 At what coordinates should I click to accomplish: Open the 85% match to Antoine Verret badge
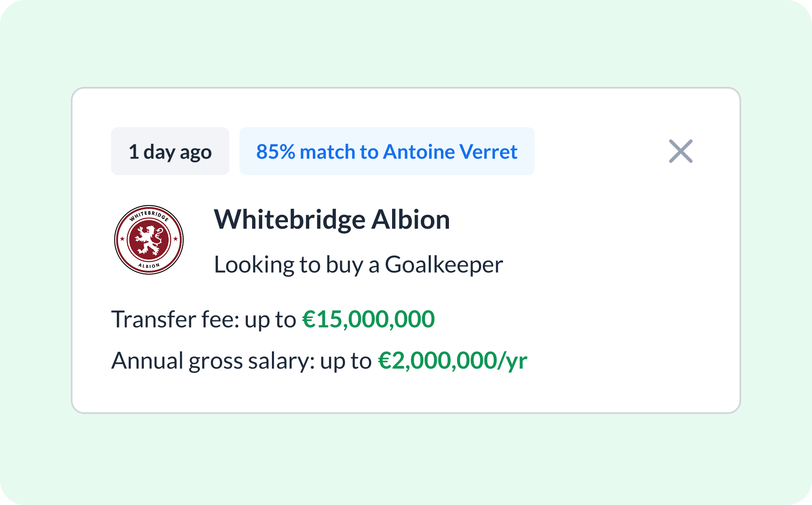click(x=387, y=151)
